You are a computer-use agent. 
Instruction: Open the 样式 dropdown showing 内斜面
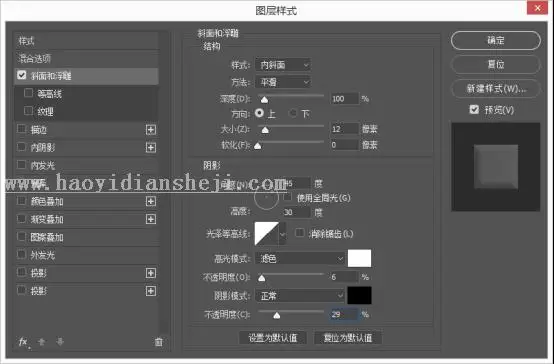[283, 65]
